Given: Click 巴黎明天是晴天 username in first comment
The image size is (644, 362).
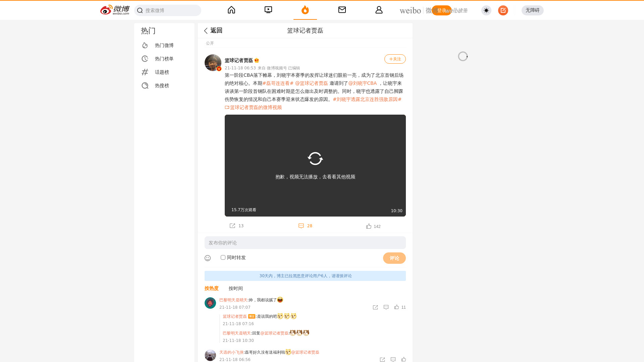Looking at the screenshot, I should click(x=233, y=300).
